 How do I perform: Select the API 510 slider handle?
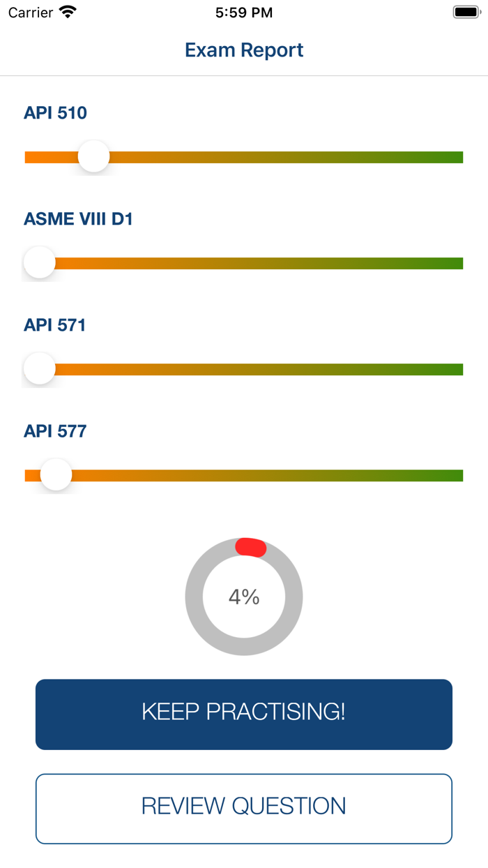(x=93, y=156)
